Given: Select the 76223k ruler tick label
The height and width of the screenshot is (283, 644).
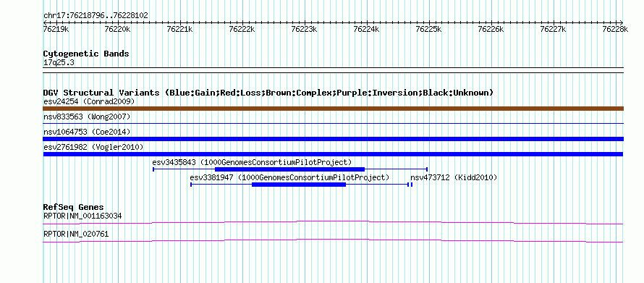Looking at the screenshot, I should (x=305, y=29).
